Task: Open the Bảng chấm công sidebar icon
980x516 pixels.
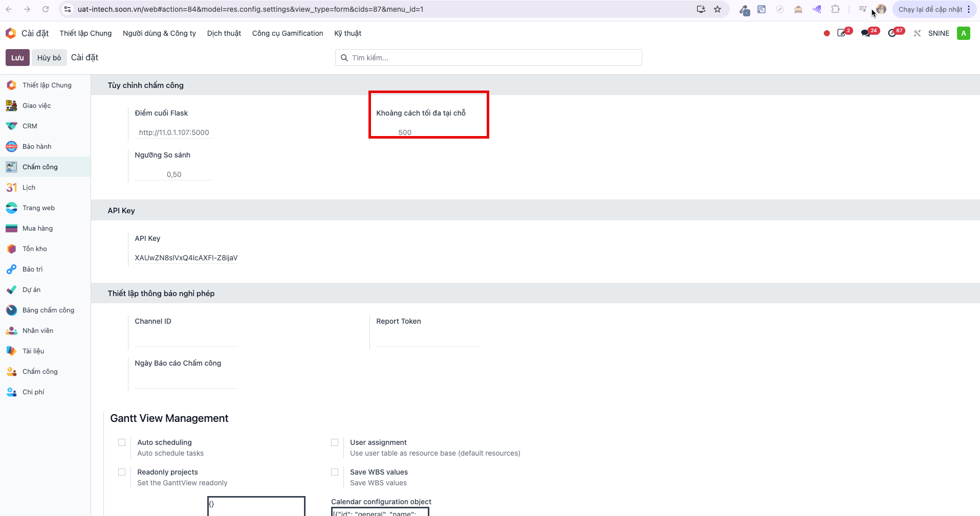Action: (x=11, y=310)
